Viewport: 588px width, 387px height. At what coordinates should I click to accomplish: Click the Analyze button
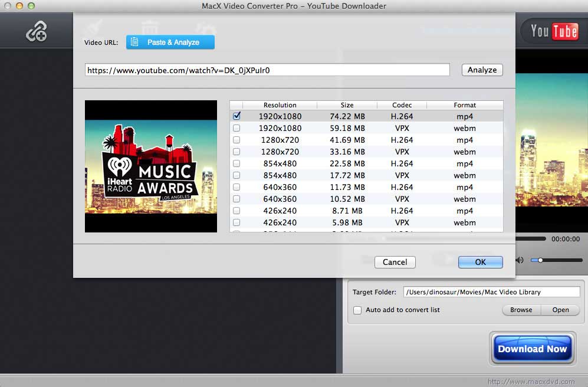(482, 70)
